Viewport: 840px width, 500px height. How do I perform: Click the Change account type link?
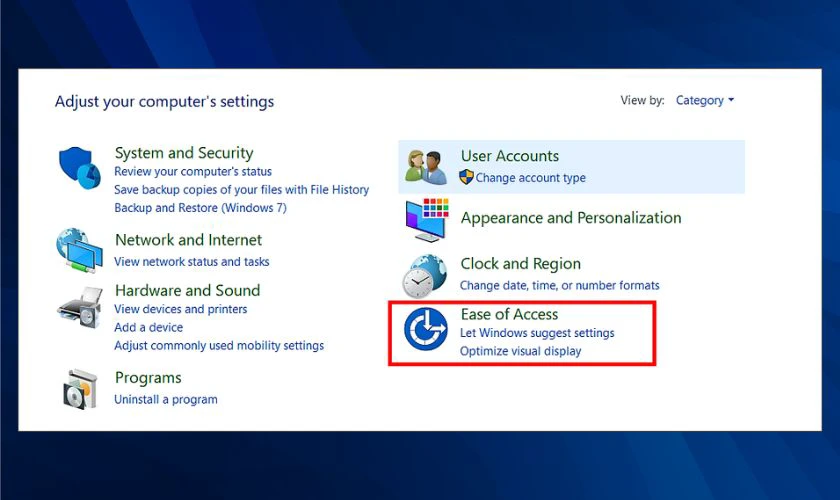[x=530, y=178]
